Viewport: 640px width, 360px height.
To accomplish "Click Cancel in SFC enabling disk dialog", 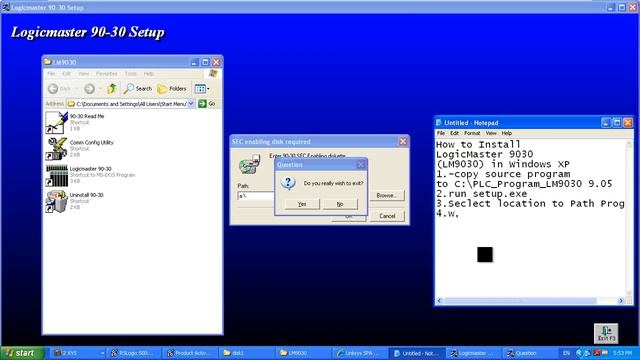I will [387, 216].
